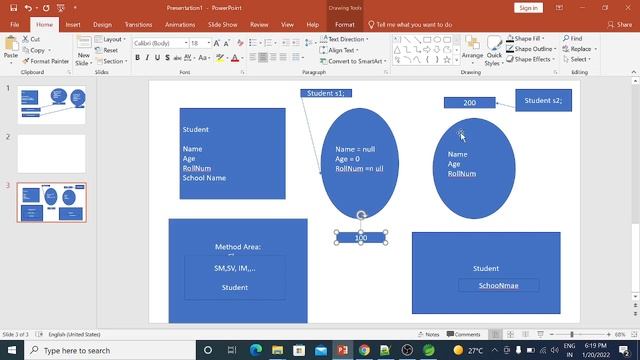640x360 pixels.
Task: Clear all formatting icon
Action: click(x=240, y=43)
